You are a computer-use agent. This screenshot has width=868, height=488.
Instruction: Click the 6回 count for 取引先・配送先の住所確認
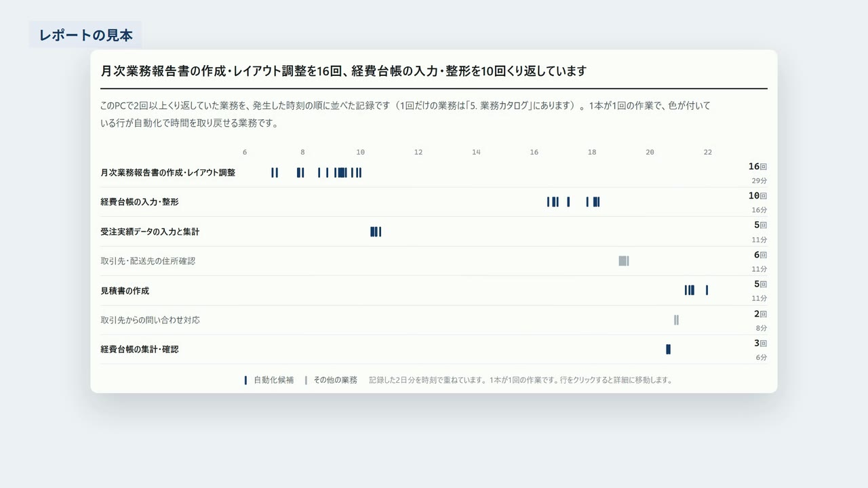pos(760,255)
